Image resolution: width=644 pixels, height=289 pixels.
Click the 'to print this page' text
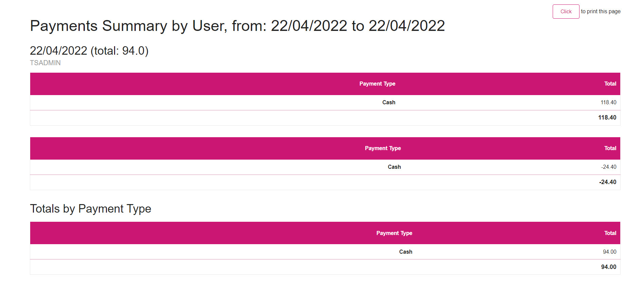click(601, 12)
